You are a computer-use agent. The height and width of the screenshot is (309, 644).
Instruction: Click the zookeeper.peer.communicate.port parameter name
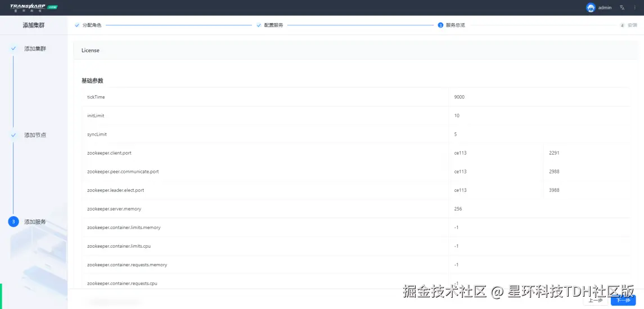[123, 172]
